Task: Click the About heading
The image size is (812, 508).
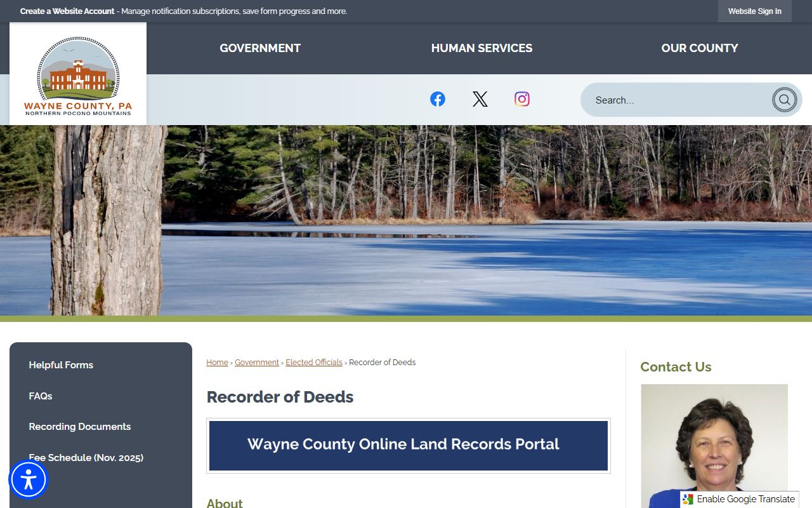Action: [225, 503]
